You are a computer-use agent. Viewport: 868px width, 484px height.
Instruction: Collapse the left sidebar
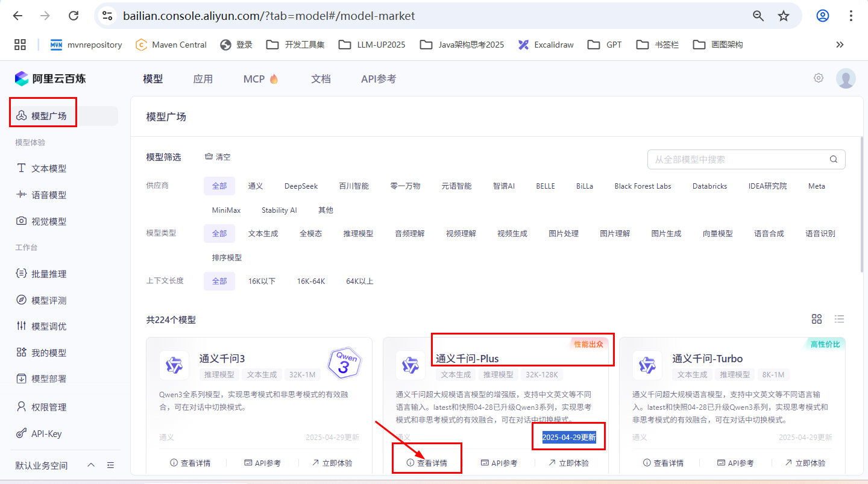point(110,465)
